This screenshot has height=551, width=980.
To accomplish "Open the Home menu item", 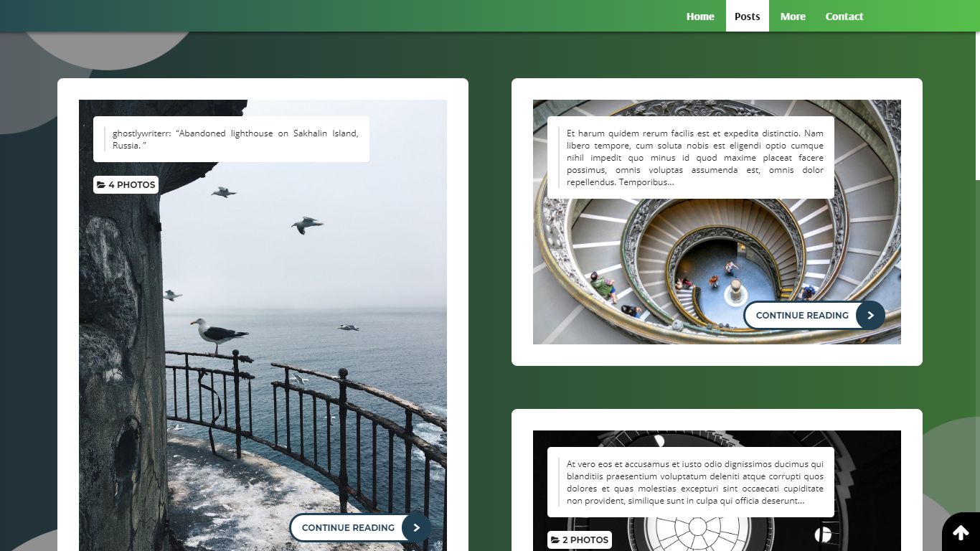I will (700, 16).
